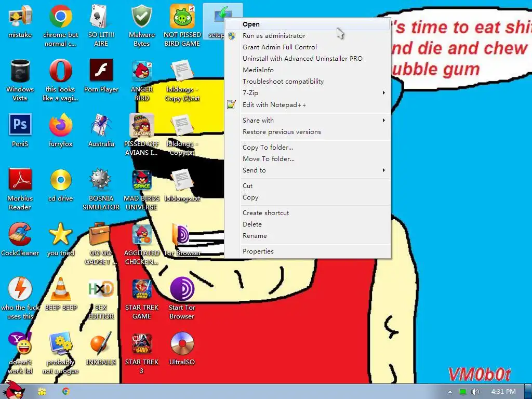
Task: Select the UltraISO disc icon
Action: [x=182, y=349]
